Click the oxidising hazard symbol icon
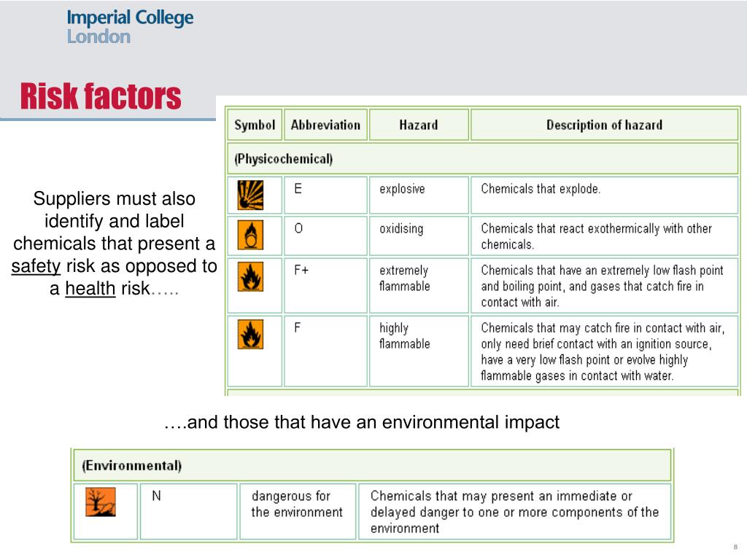The height and width of the screenshot is (560, 747). (250, 235)
